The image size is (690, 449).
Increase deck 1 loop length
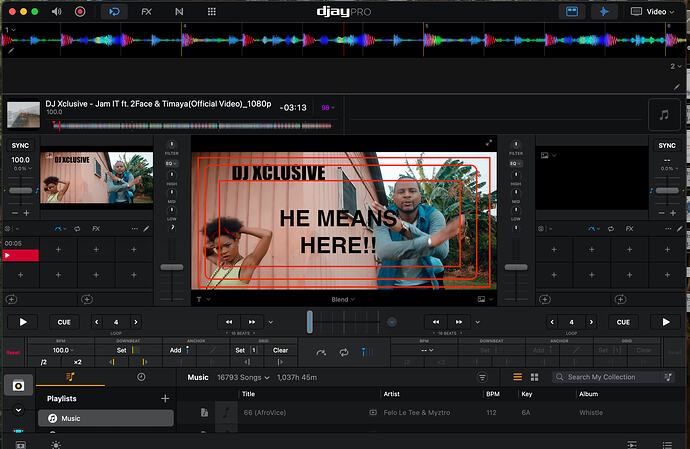coord(136,322)
